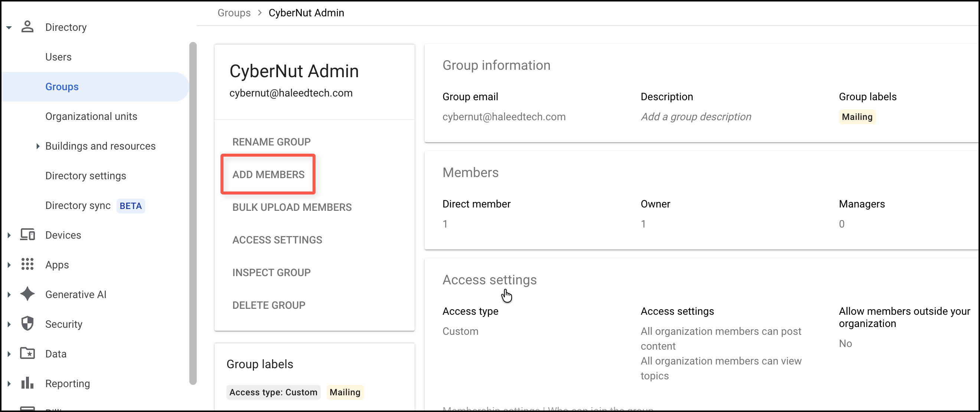
Task: Expand the Devices section arrow
Action: coord(9,235)
